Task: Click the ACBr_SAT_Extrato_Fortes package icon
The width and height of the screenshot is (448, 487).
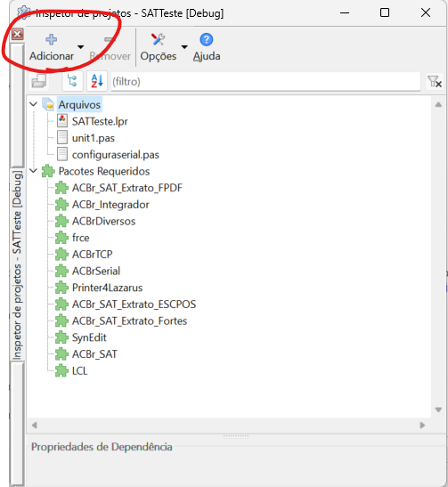Action: 61,321
